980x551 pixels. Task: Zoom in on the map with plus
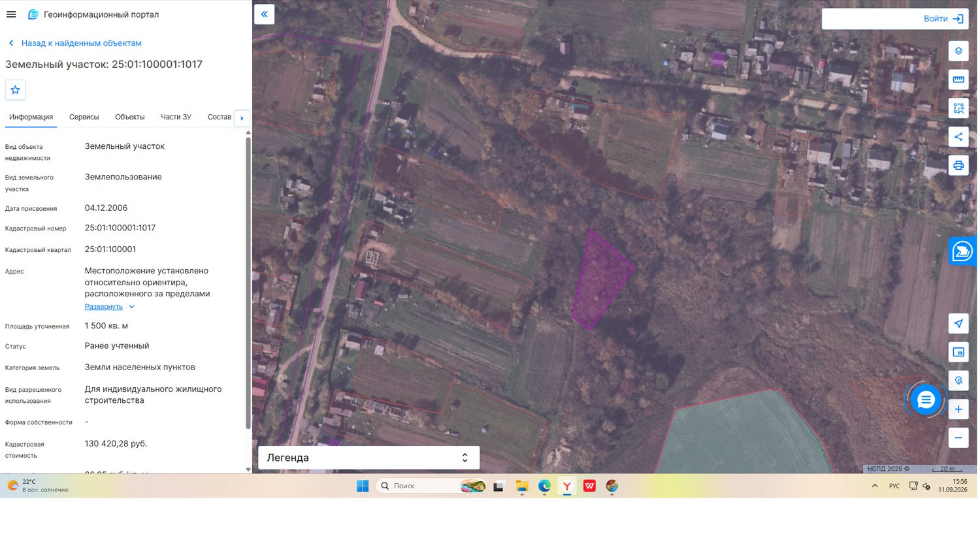click(x=958, y=409)
